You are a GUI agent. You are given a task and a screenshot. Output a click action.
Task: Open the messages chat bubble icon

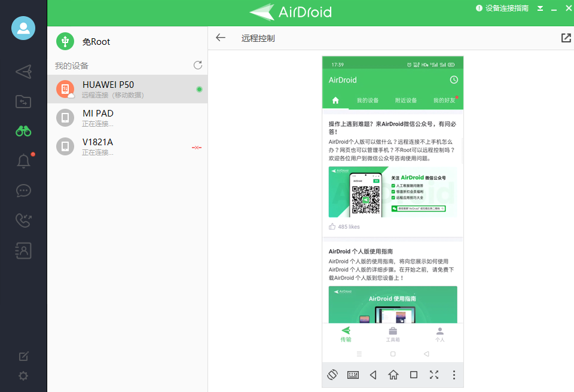[23, 191]
